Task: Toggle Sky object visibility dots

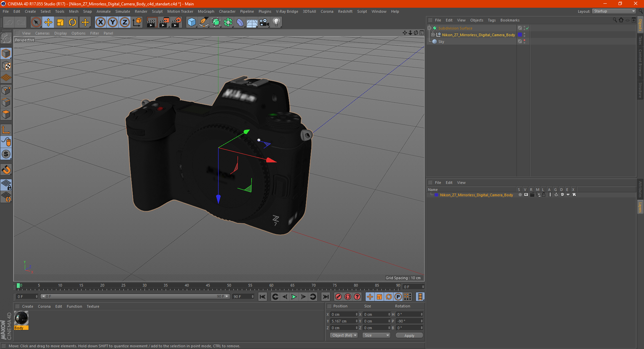Action: tap(524, 42)
